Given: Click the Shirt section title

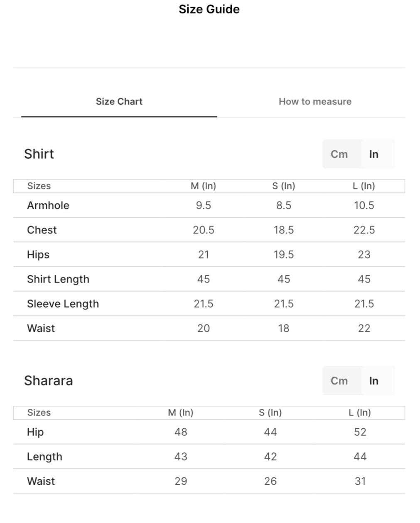Looking at the screenshot, I should [39, 154].
